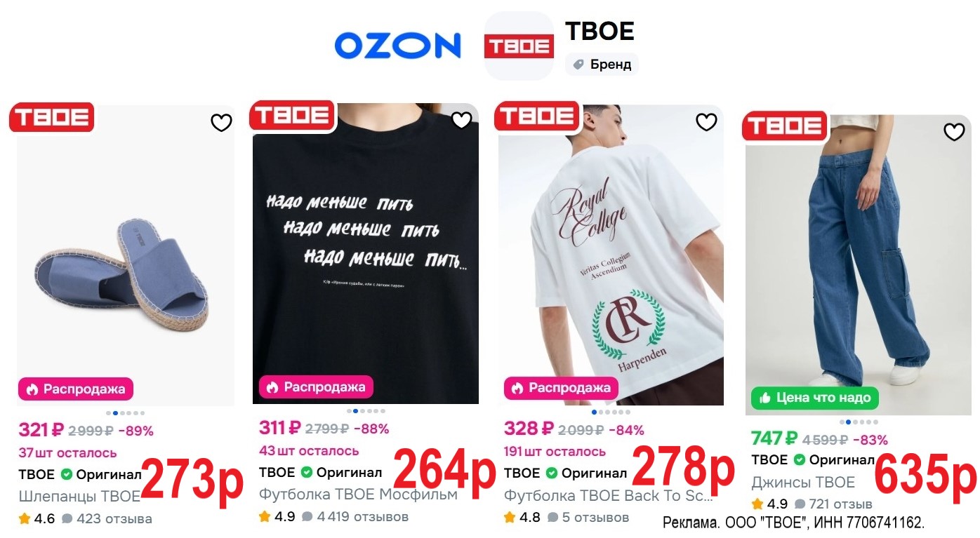Open Футболка ТВОЕ Back To Sc... link
The image size is (980, 538).
(609, 495)
